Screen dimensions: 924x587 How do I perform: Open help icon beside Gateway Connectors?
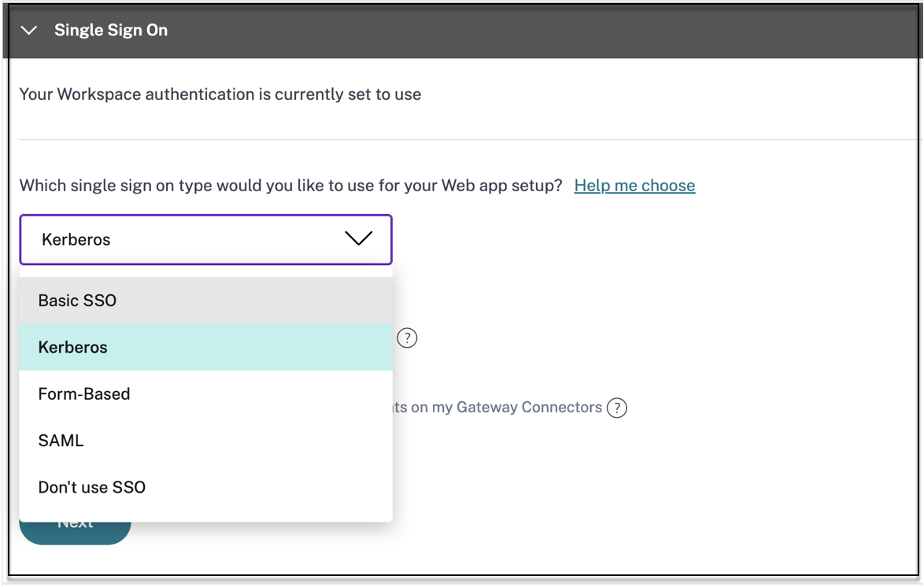click(x=617, y=408)
